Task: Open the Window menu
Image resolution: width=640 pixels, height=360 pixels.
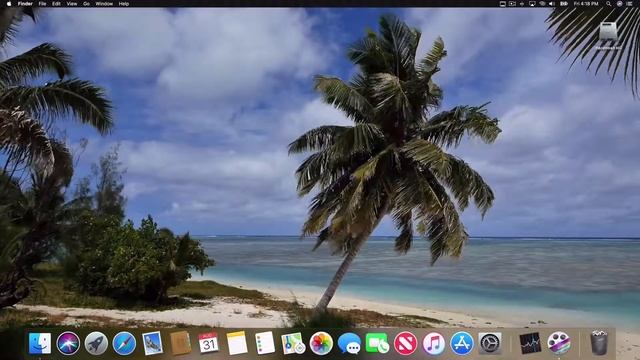Action: (x=104, y=4)
